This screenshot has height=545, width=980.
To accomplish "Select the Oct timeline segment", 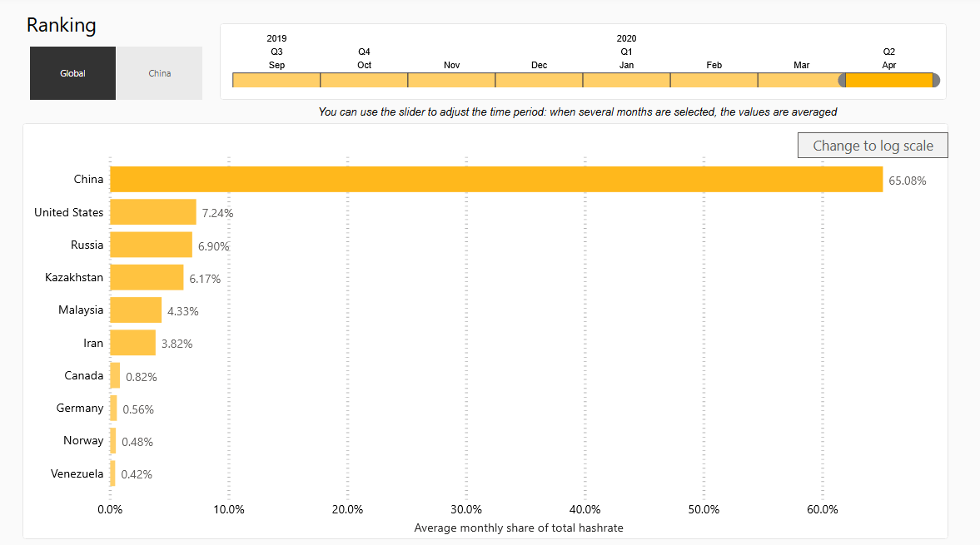I will [x=364, y=80].
